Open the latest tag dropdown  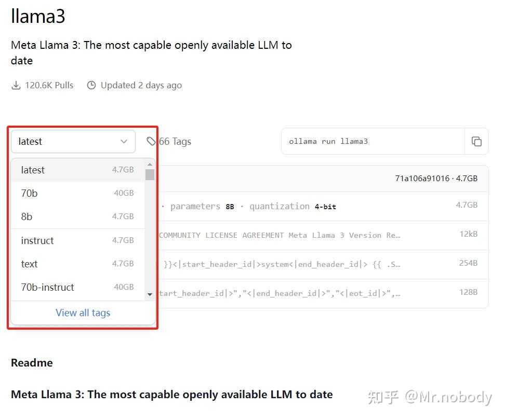click(x=73, y=141)
